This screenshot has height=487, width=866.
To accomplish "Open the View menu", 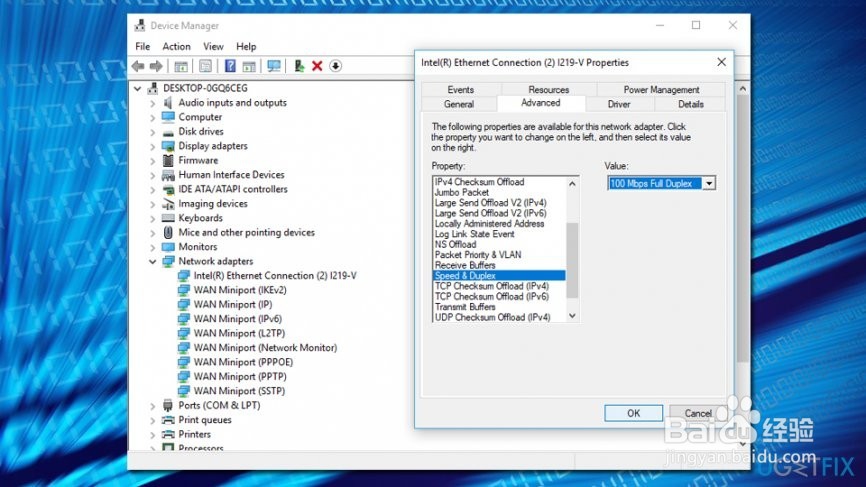I will point(213,46).
